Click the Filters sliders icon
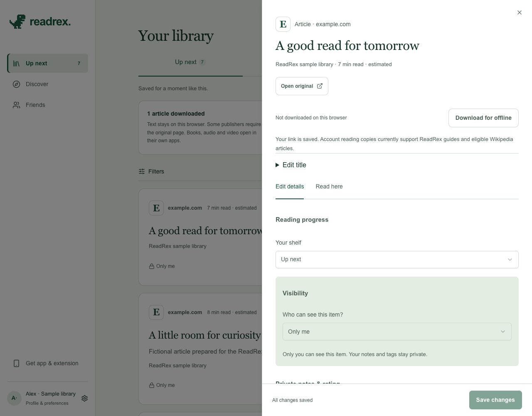This screenshot has height=416, width=532. click(x=142, y=171)
